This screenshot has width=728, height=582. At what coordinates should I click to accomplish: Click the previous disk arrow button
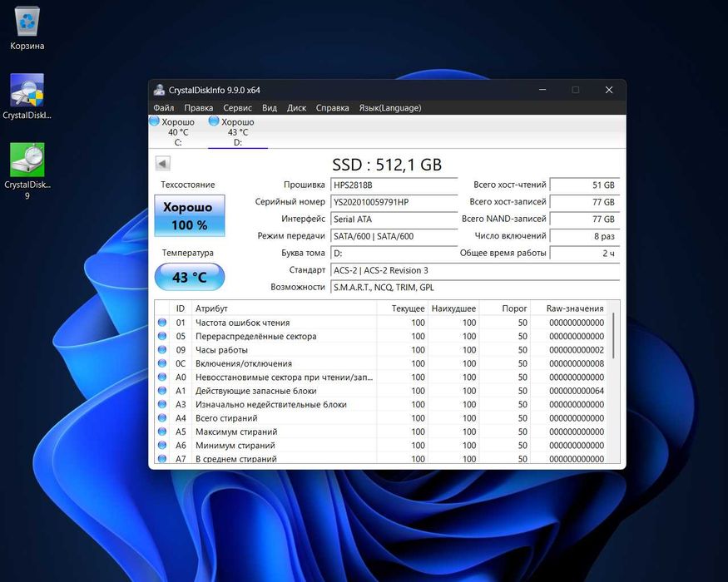(x=162, y=163)
